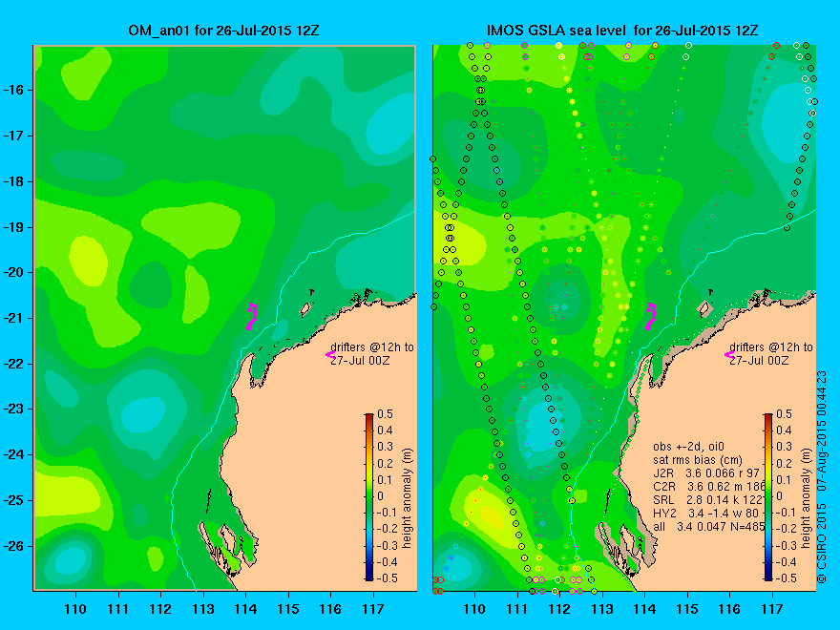
Task: Click the right map height anomaly color bar
Action: (768, 496)
